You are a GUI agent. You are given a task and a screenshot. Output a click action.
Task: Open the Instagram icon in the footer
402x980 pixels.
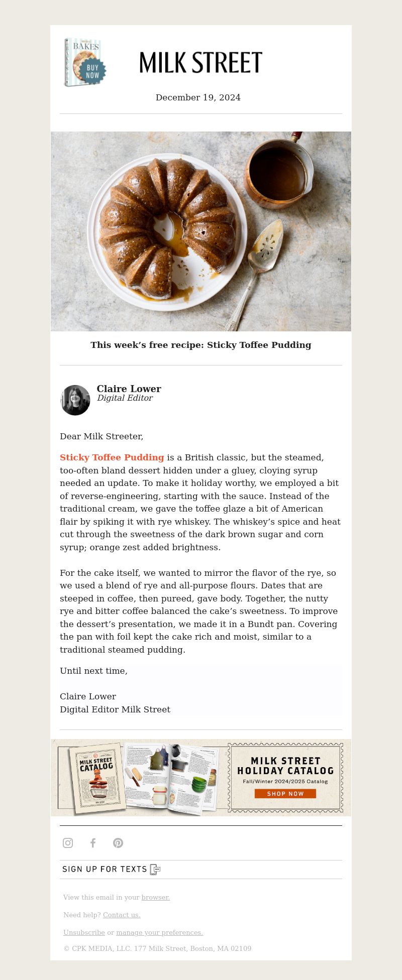click(68, 843)
